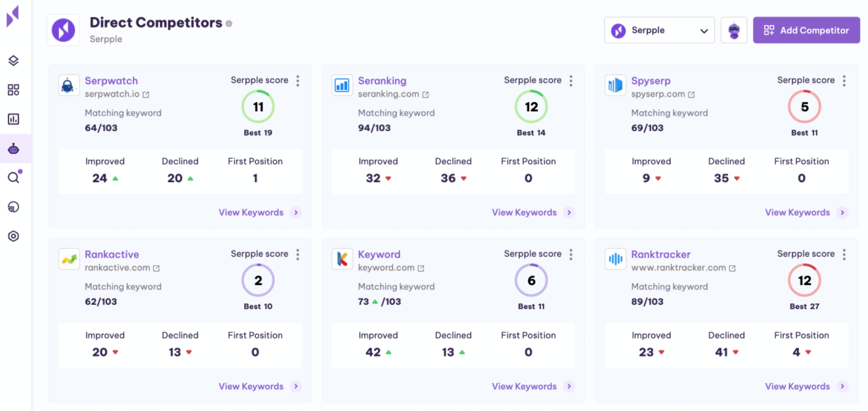View Keywords for Ranktracker

806,386
